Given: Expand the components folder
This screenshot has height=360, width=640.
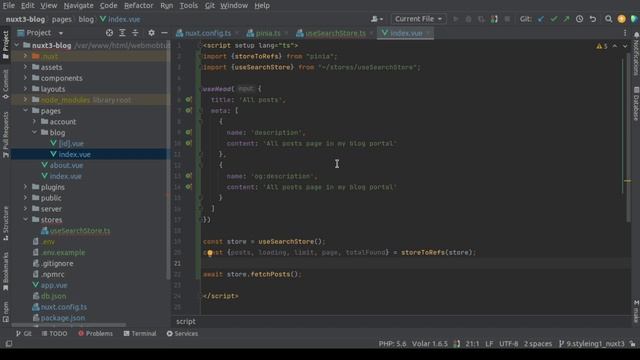Looking at the screenshot, I should [x=26, y=78].
